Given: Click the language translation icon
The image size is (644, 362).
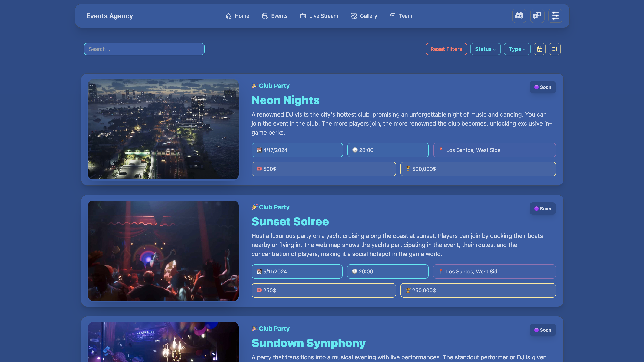Looking at the screenshot, I should point(537,16).
